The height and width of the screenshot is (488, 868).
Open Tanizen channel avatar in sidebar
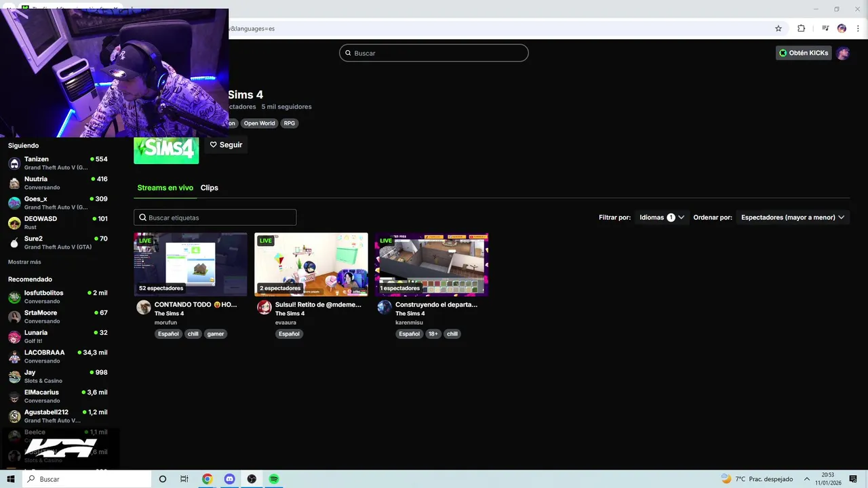pos(14,163)
